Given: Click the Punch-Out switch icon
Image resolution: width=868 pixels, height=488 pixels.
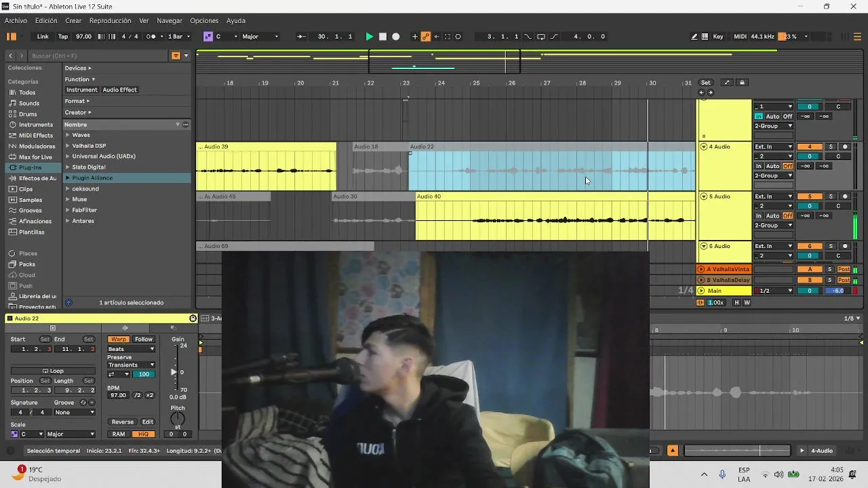Looking at the screenshot, I should (x=554, y=37).
